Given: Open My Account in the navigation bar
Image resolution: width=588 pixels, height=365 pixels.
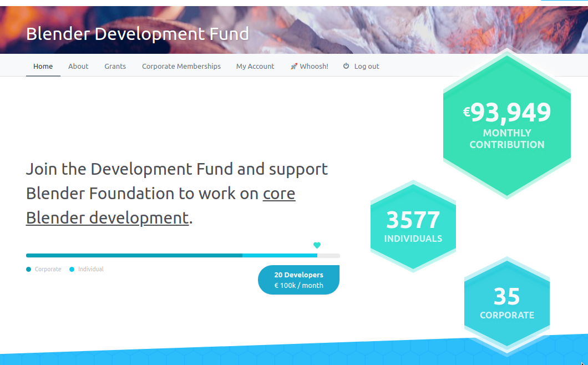Looking at the screenshot, I should [x=255, y=66].
